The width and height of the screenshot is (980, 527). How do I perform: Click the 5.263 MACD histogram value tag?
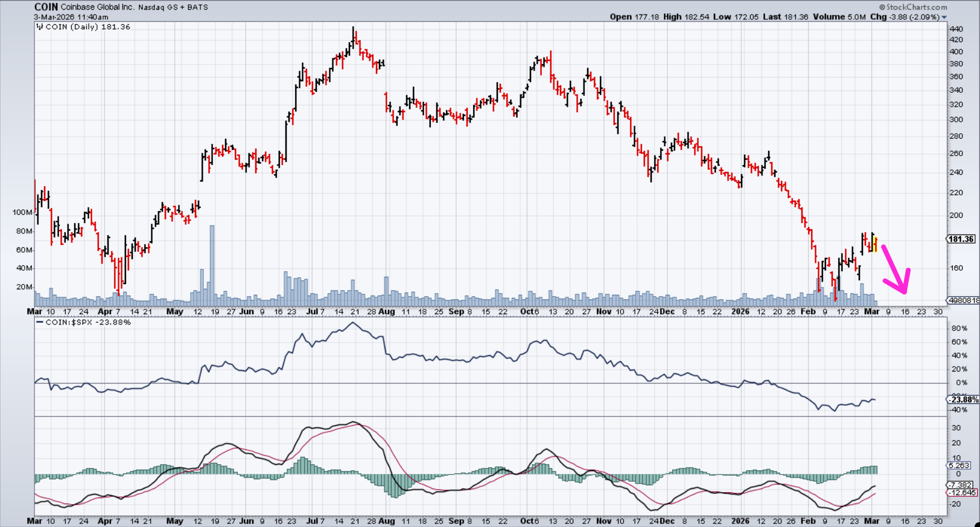(959, 465)
